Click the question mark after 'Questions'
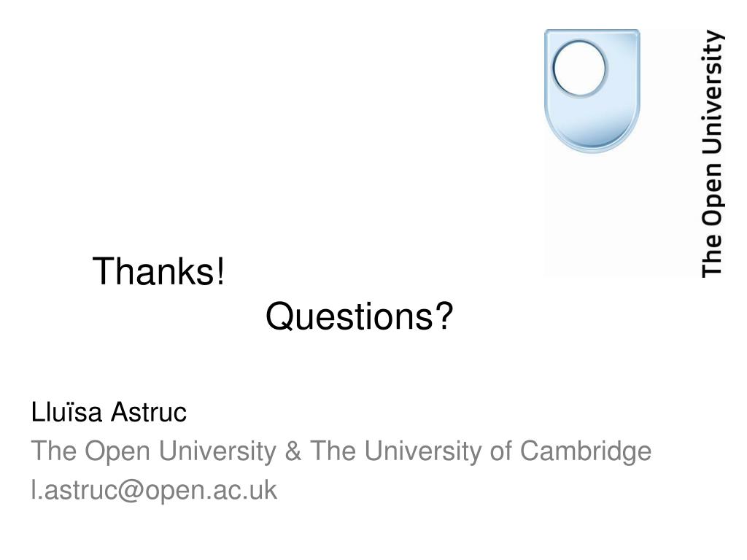The width and height of the screenshot is (747, 560). [444, 315]
